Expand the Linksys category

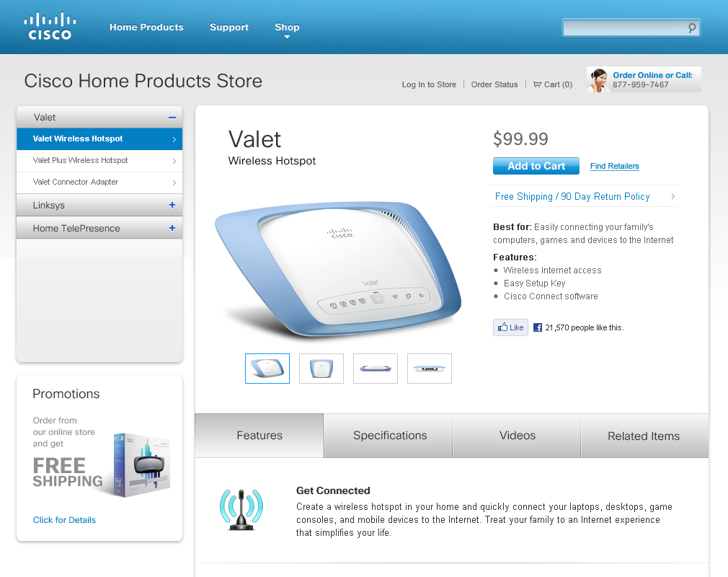(172, 205)
